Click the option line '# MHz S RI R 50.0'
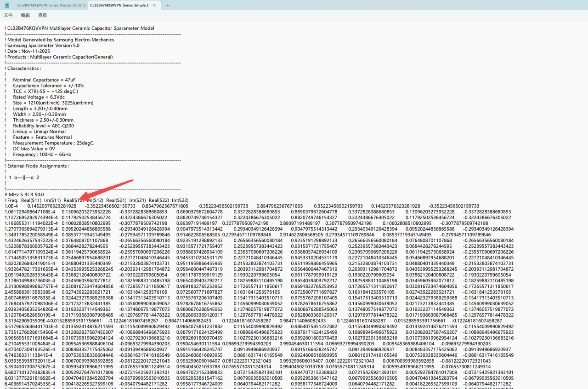 [24, 194]
